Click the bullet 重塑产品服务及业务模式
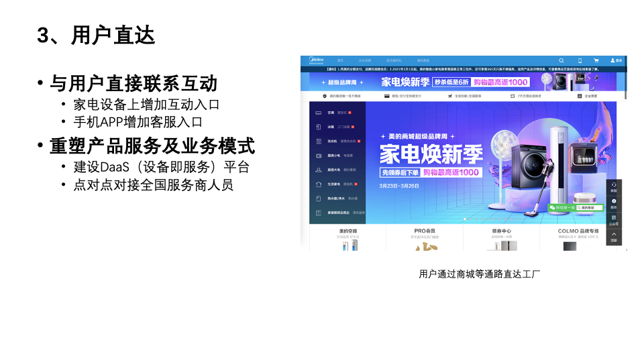 [152, 145]
